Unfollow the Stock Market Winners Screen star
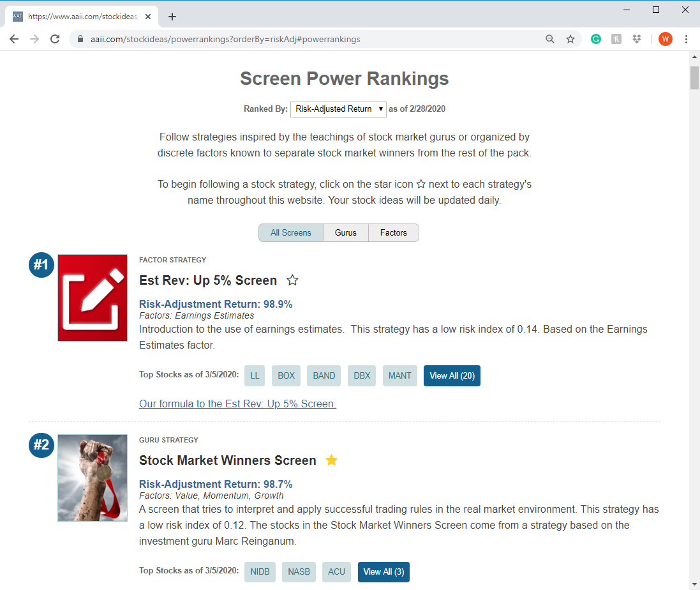 (331, 460)
